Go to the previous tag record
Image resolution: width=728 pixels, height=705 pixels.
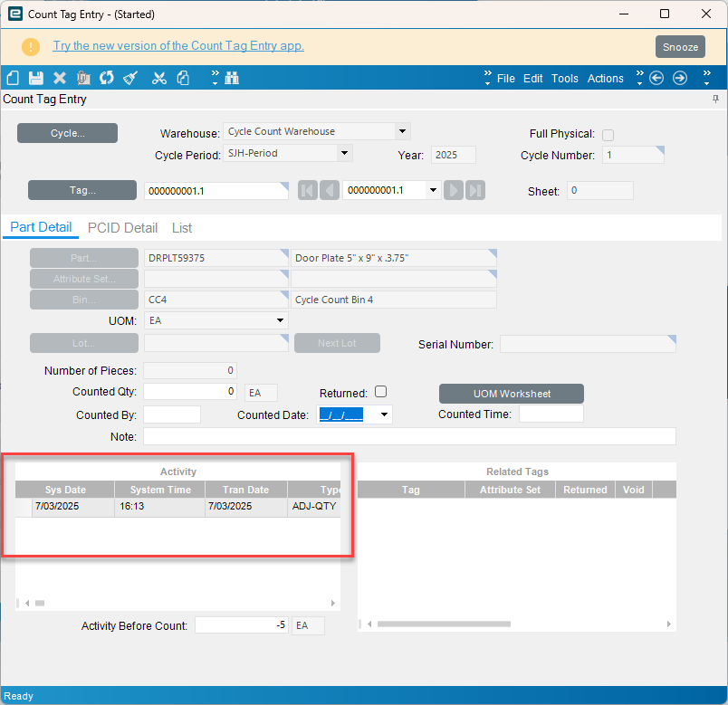pos(330,190)
